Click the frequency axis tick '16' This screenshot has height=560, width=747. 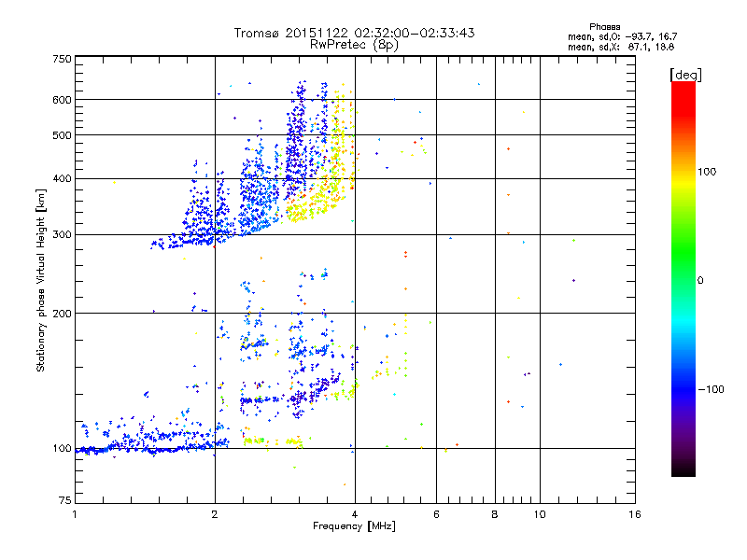635,514
